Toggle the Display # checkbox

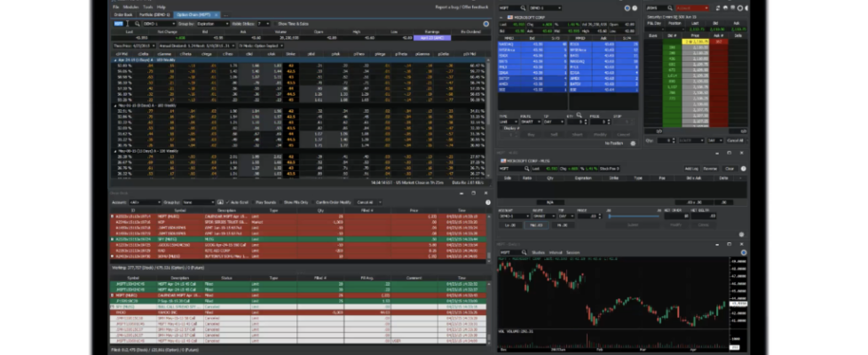coord(502,128)
